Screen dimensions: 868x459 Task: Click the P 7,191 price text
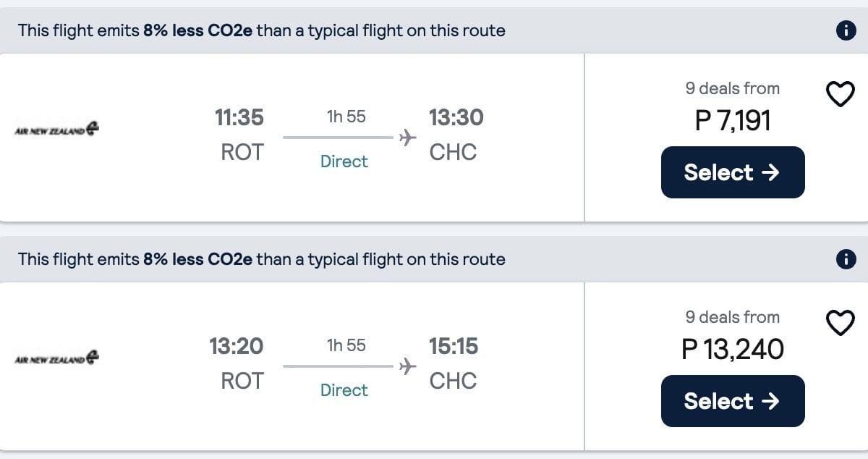(x=733, y=121)
